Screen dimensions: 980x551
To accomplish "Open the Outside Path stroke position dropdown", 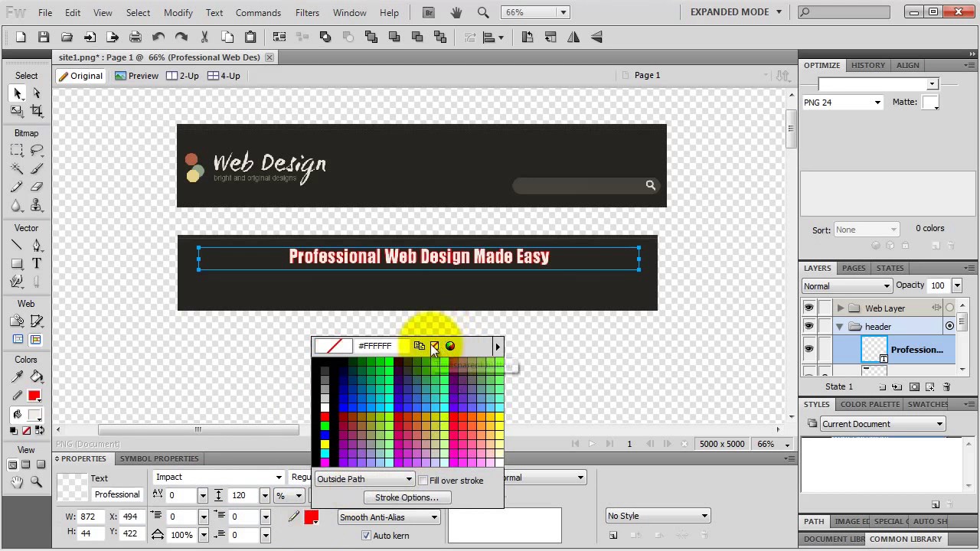I will click(x=364, y=480).
